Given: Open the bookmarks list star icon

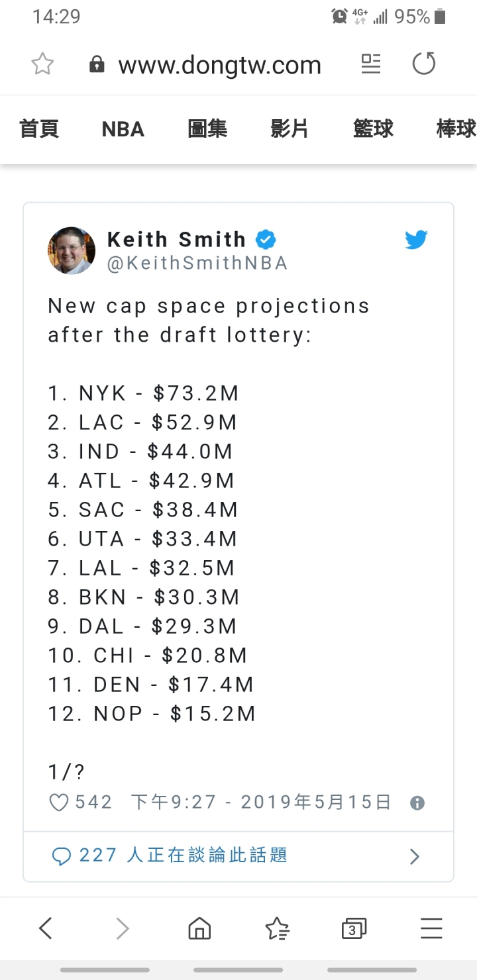Looking at the screenshot, I should [x=277, y=928].
